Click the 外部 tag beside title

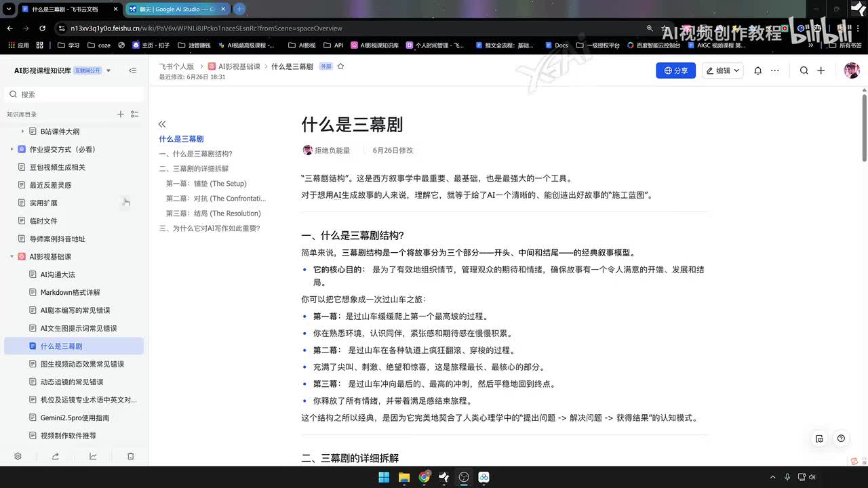click(x=326, y=66)
